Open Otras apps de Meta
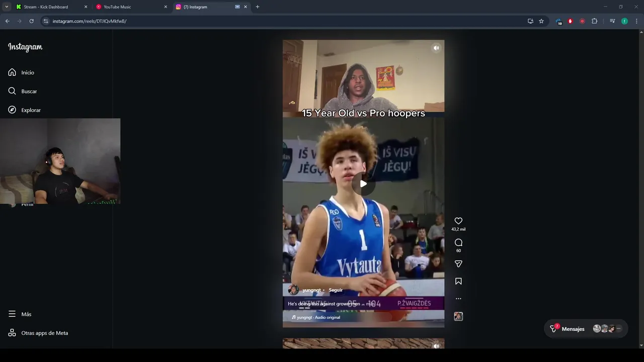 38,333
